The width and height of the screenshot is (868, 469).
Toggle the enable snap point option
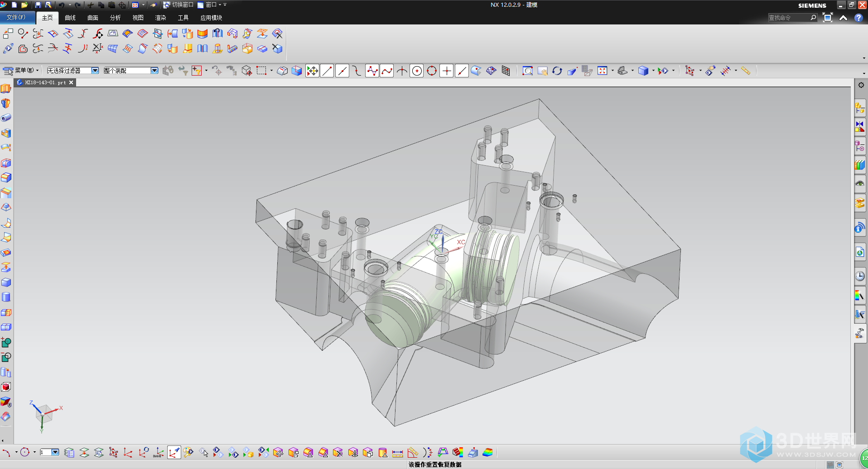click(312, 71)
